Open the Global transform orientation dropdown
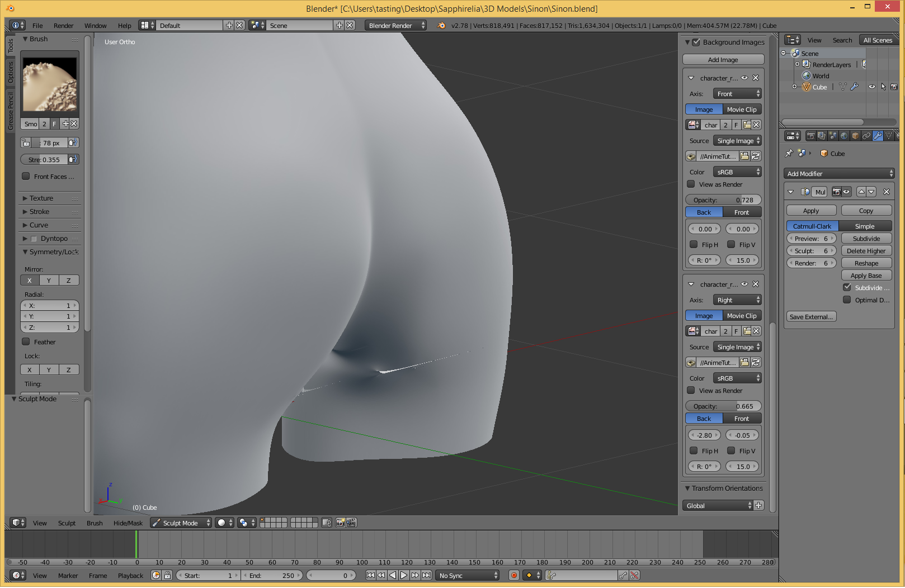Screen dimensions: 905x588 [719, 505]
